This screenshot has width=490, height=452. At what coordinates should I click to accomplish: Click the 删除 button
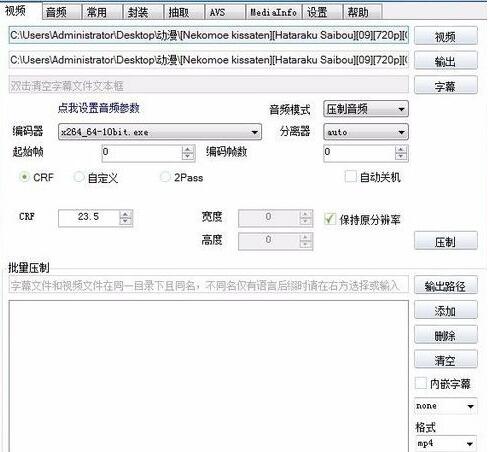(x=446, y=335)
